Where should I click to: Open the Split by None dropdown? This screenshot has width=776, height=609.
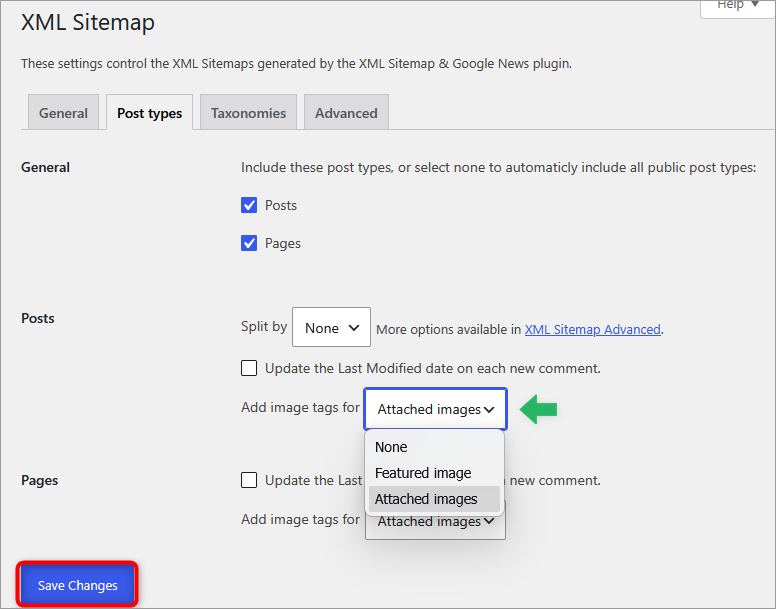[332, 327]
